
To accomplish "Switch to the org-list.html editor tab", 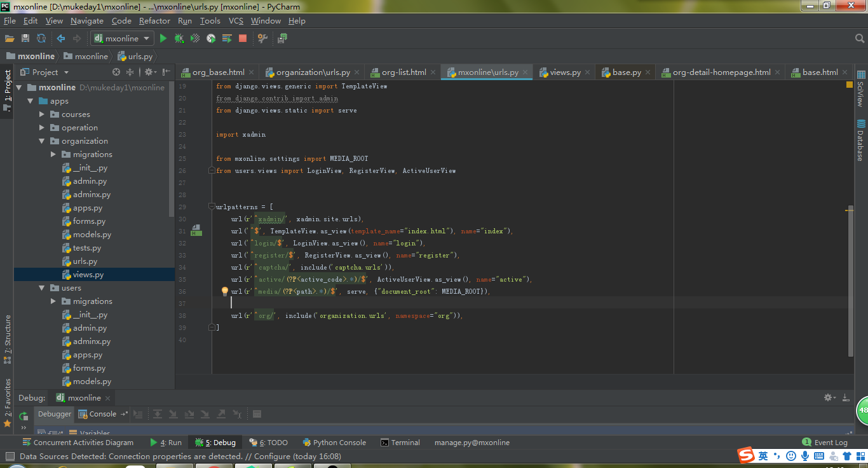I will click(403, 72).
